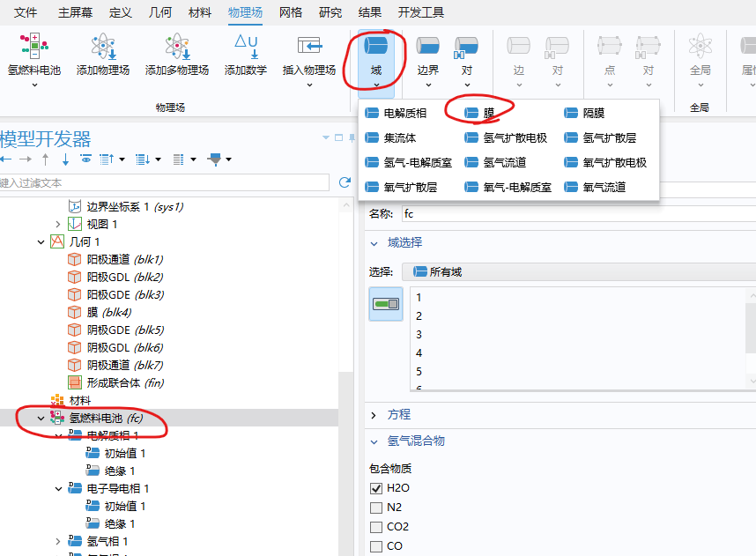The width and height of the screenshot is (756, 556).
Task: Choose 氧气-电解质室 from the domain menu
Action: point(508,187)
